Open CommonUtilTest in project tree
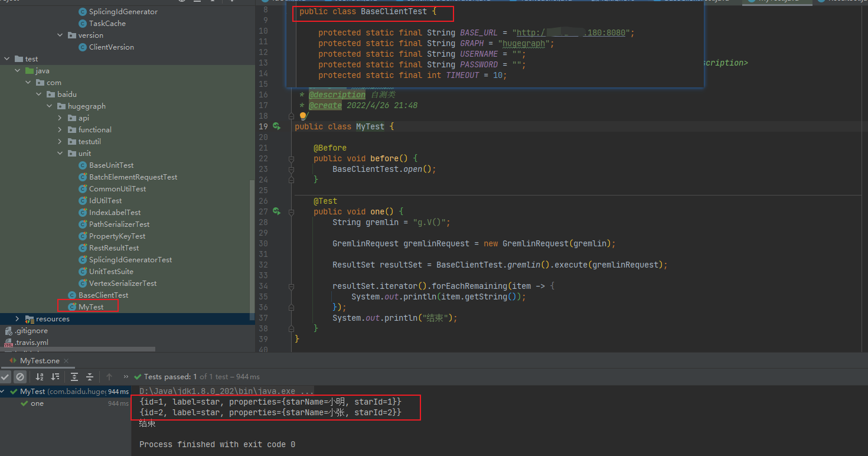Screen dimensions: 868x456 [118, 188]
